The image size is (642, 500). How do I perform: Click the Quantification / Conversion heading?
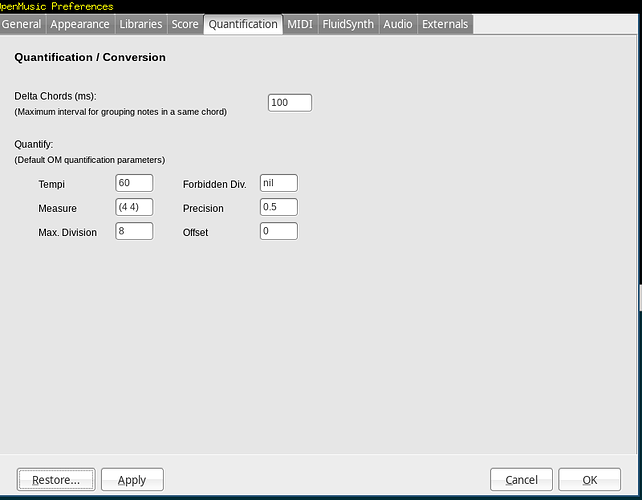[x=90, y=57]
